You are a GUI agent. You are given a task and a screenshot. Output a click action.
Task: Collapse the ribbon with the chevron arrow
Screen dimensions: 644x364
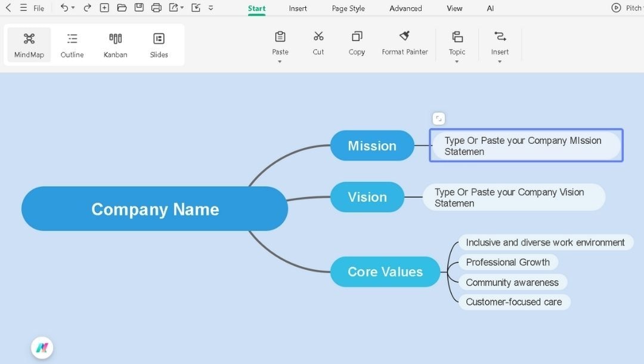(210, 8)
